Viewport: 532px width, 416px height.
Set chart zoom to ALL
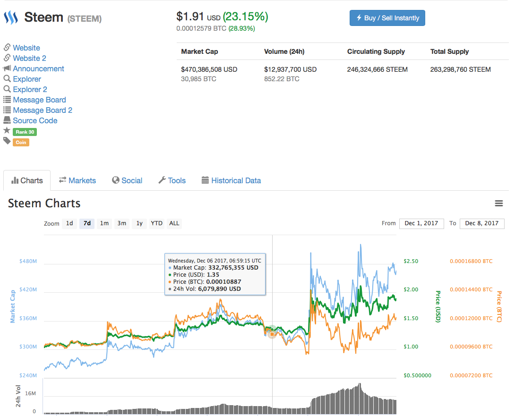[174, 223]
